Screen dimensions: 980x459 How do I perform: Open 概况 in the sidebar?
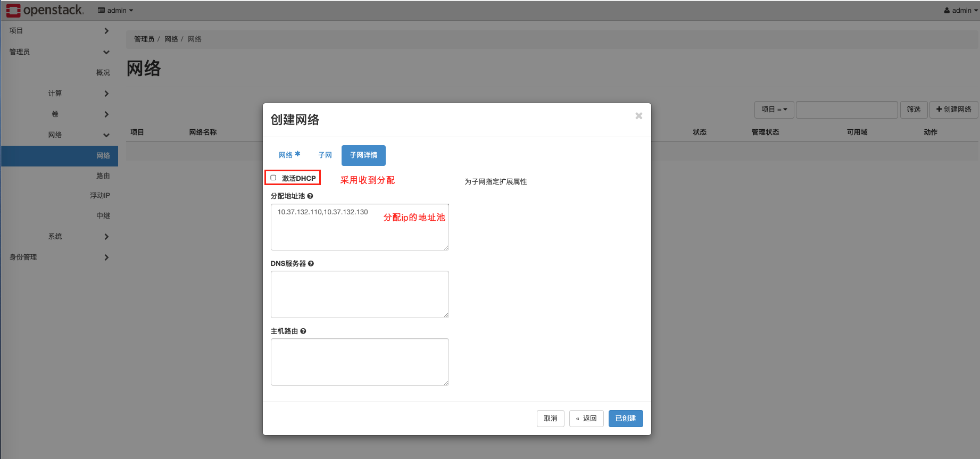point(103,72)
